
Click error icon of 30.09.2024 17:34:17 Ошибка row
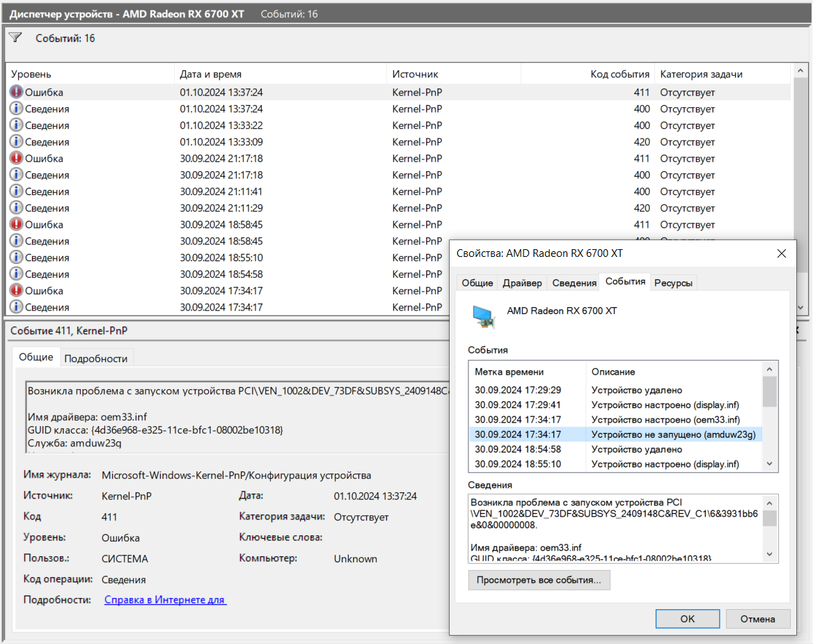[x=17, y=290]
